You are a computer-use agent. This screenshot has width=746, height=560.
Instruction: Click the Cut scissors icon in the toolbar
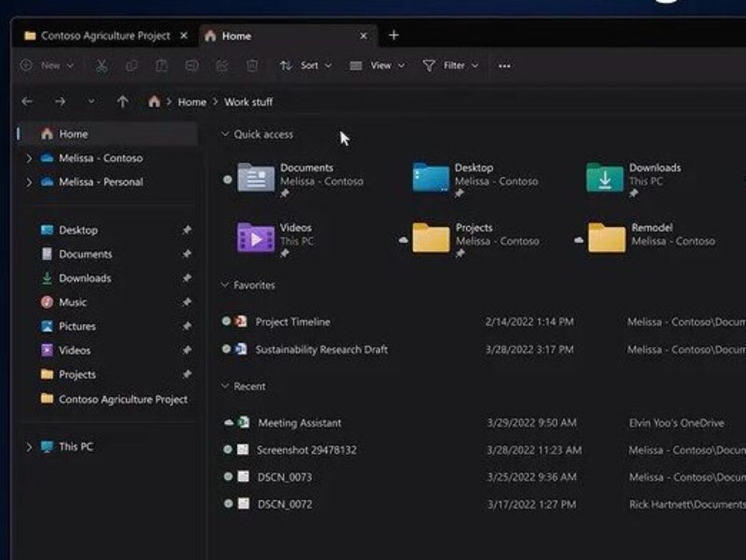tap(101, 66)
